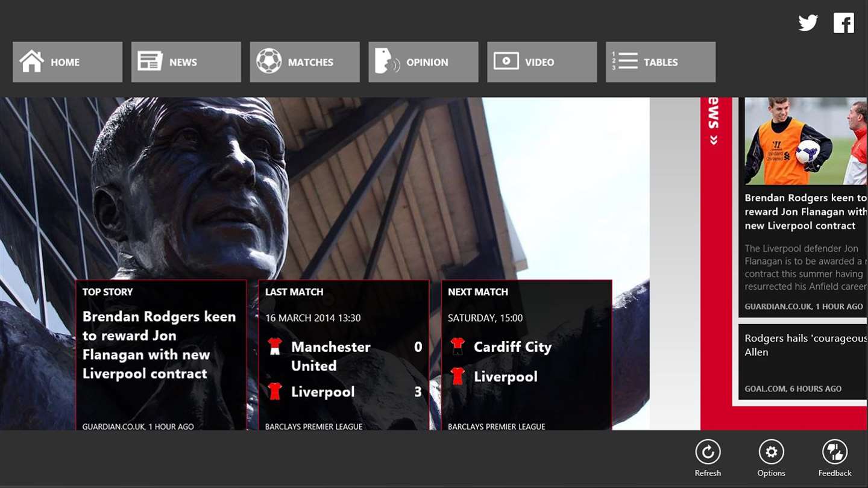
Task: Click the date 16 MARCH 2014 13:30
Action: (313, 318)
